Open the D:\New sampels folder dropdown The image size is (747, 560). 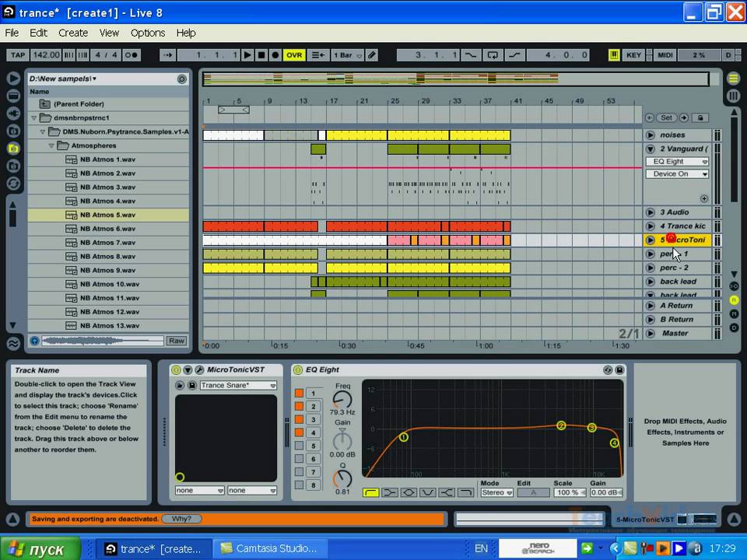[63, 79]
